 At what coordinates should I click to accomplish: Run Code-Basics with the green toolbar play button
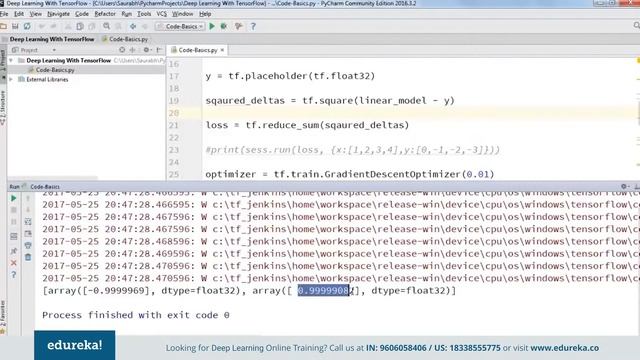coord(212,27)
